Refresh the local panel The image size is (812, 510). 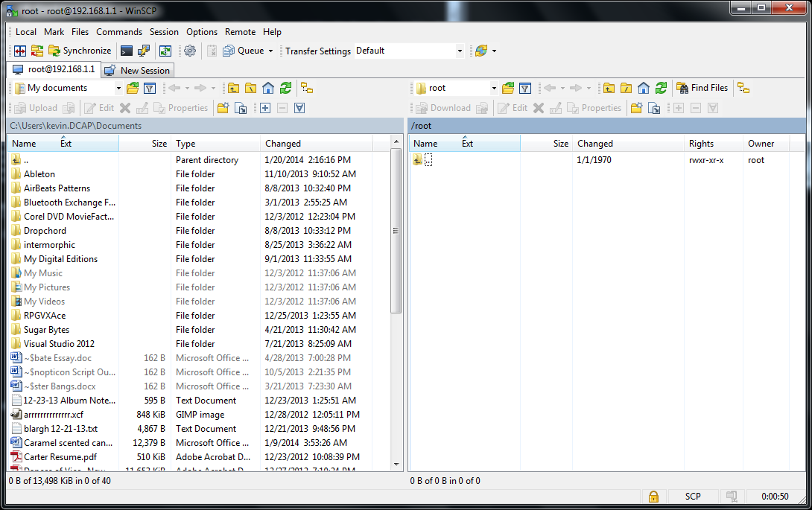pos(285,88)
